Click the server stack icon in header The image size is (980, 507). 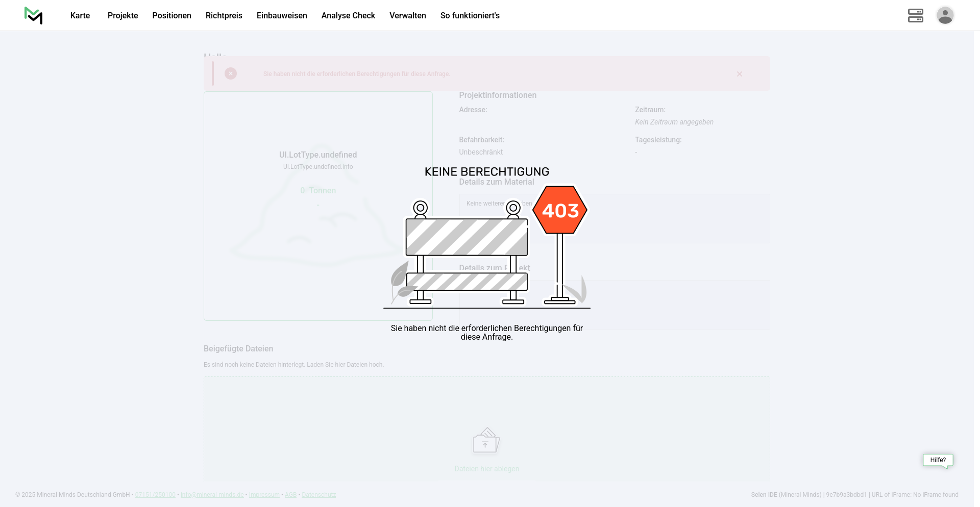pos(915,15)
